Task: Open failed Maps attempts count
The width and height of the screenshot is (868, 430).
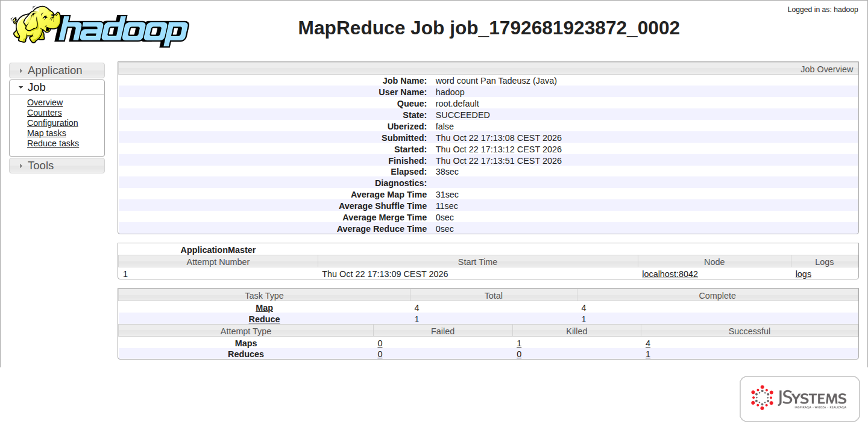Action: pos(380,343)
